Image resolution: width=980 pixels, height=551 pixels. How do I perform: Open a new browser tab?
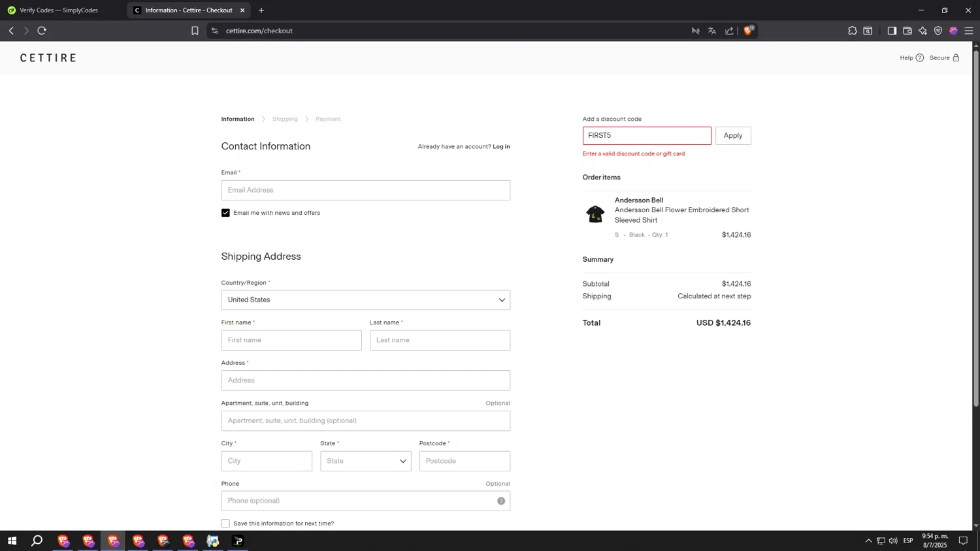pyautogui.click(x=261, y=10)
